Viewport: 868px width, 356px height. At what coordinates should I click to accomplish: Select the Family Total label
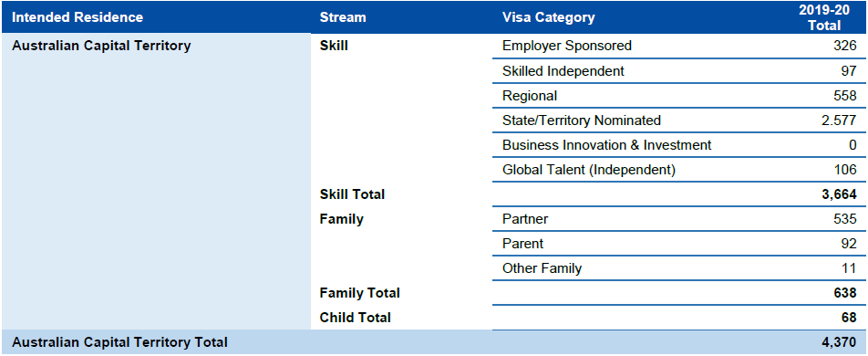click(x=360, y=292)
